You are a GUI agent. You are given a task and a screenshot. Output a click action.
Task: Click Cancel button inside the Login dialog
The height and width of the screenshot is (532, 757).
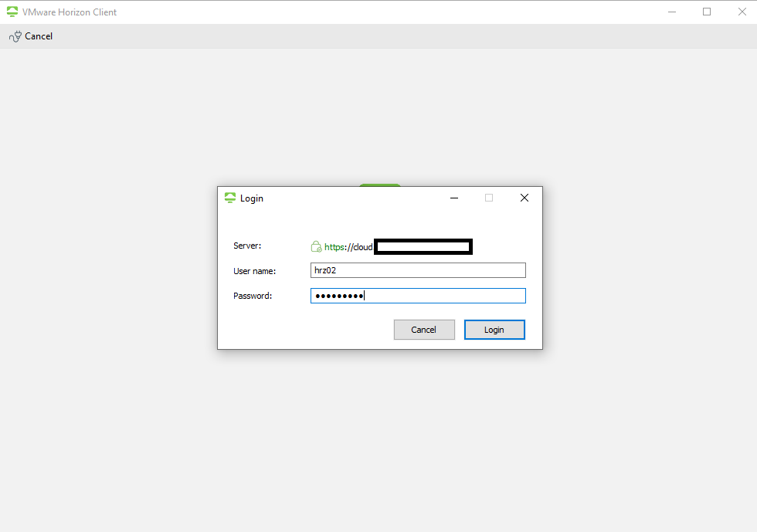[424, 330]
